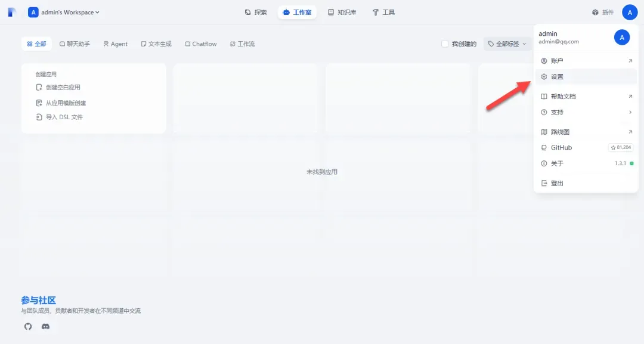Open the 全部标签 tag filter dropdown
Screen dimensions: 644x344
(507, 44)
